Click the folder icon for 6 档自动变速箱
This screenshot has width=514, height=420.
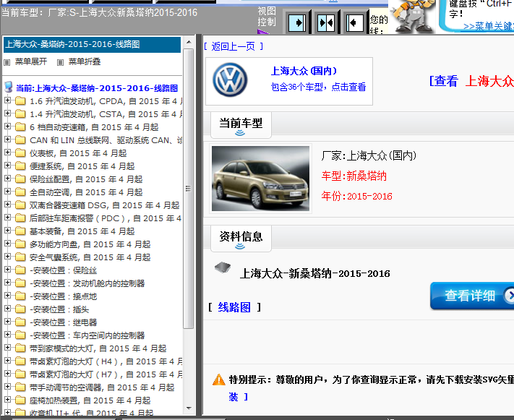pos(20,127)
